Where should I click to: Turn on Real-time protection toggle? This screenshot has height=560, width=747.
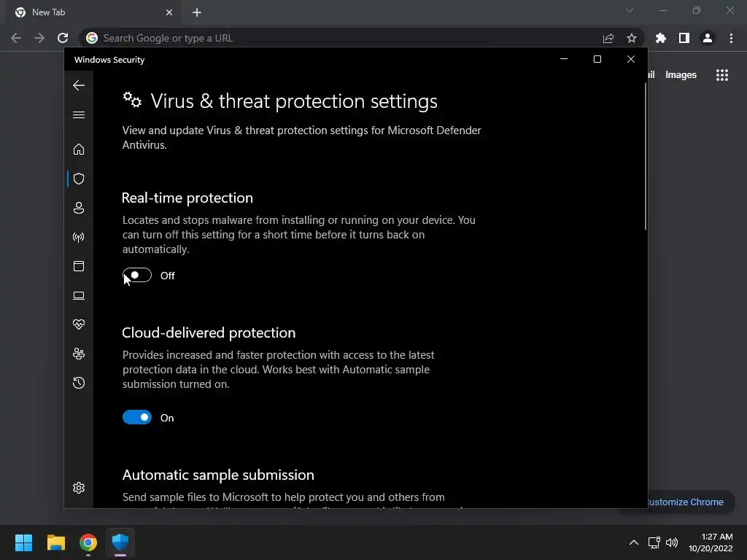137,275
